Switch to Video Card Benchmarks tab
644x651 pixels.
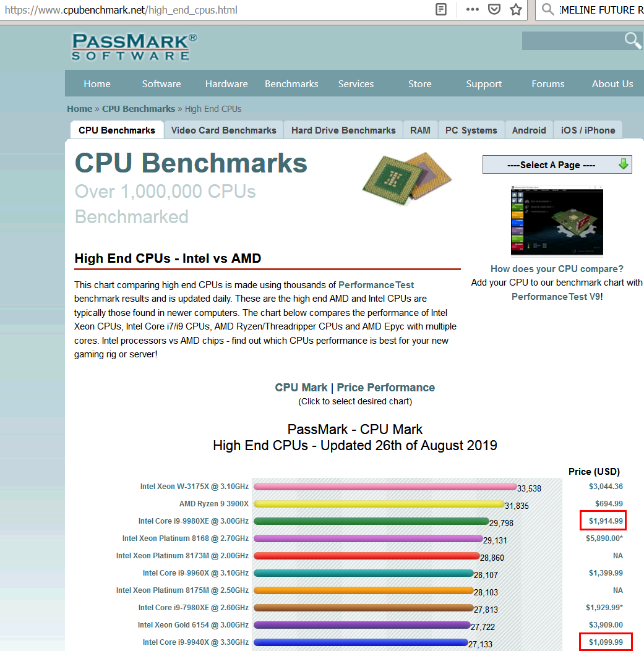(x=223, y=130)
